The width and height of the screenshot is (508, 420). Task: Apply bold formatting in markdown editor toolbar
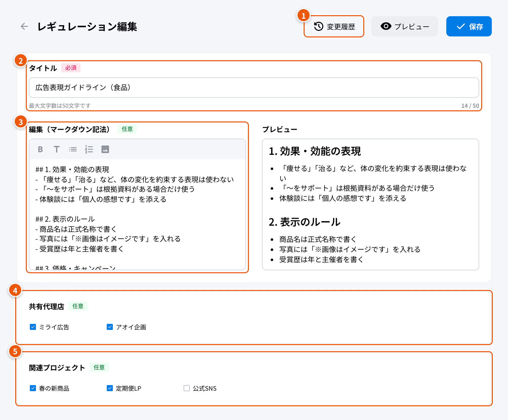click(x=40, y=149)
